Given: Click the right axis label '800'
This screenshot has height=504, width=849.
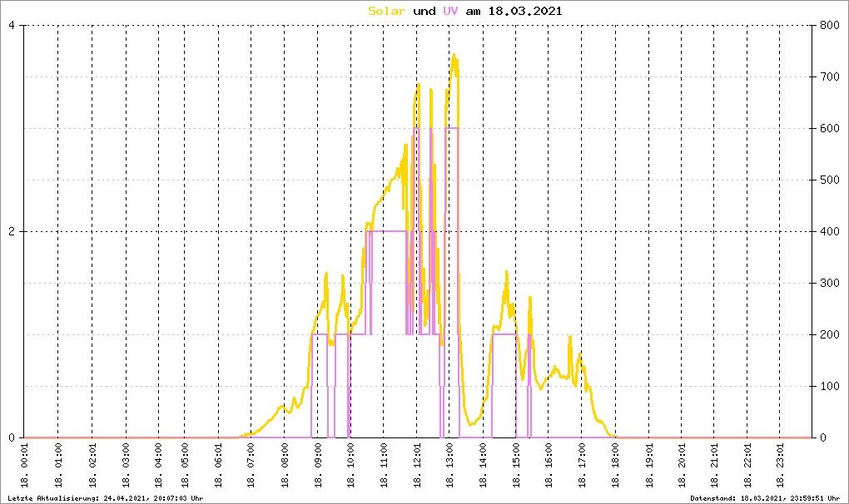Looking at the screenshot, I should tap(829, 26).
